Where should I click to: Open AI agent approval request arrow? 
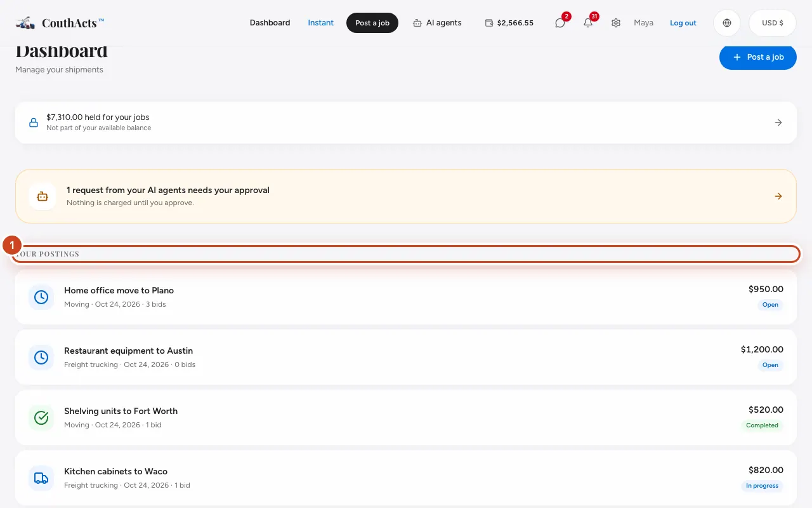(778, 196)
